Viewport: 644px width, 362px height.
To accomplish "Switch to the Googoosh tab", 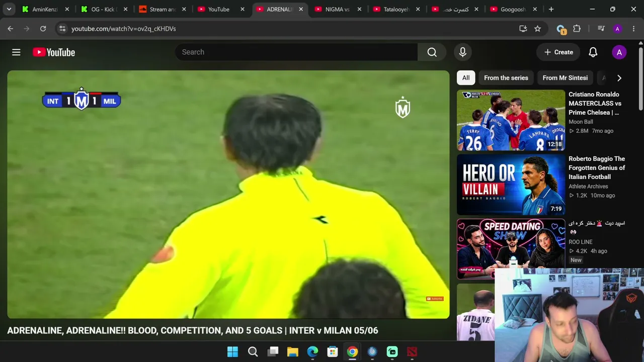I will coord(513,9).
